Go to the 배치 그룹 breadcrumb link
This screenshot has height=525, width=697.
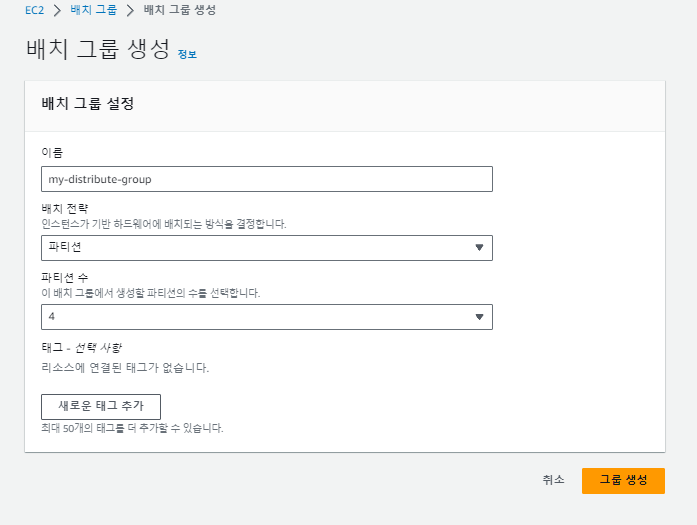tap(93, 10)
